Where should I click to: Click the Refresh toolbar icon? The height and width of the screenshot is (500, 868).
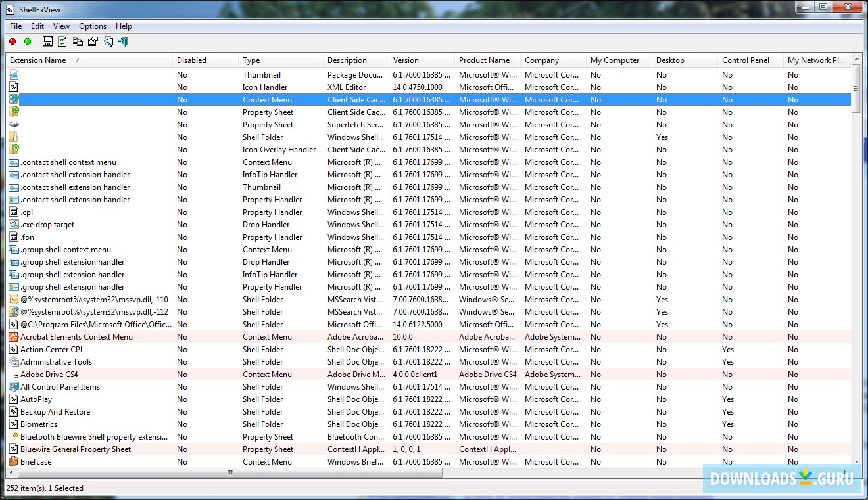click(x=62, y=41)
